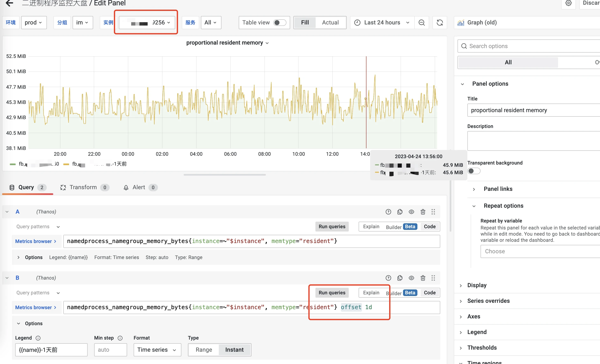Click Run queries for query B

click(332, 293)
